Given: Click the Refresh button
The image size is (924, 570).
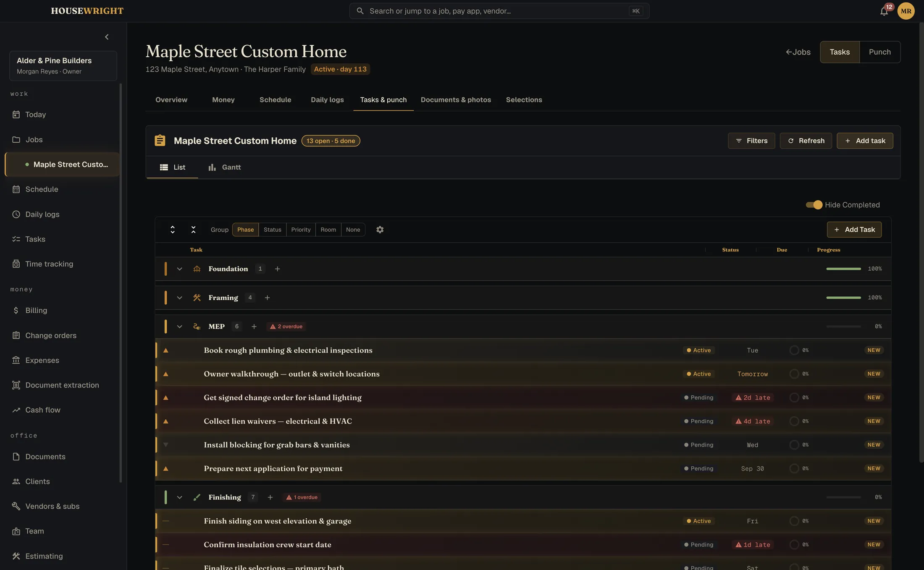Looking at the screenshot, I should (806, 141).
